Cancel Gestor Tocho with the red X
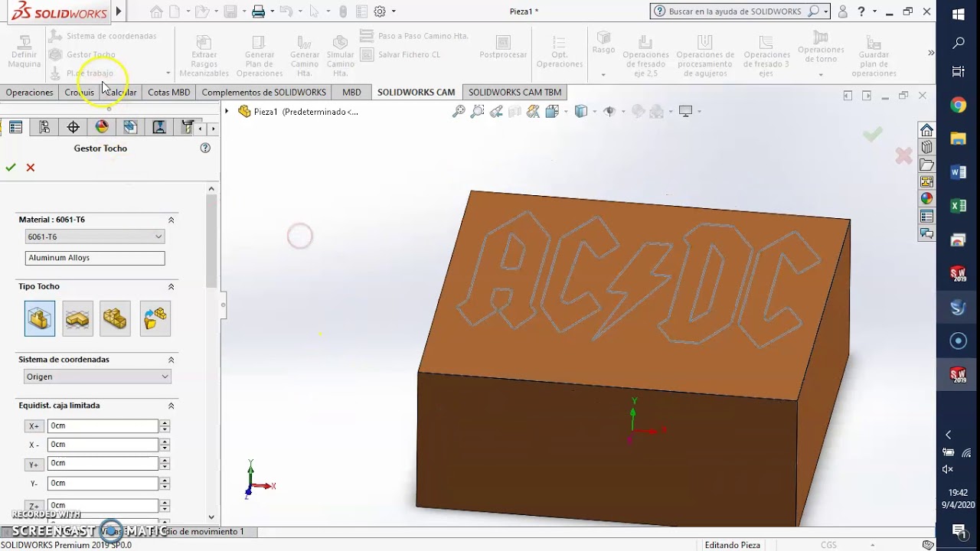Image resolution: width=980 pixels, height=551 pixels. pyautogui.click(x=31, y=168)
